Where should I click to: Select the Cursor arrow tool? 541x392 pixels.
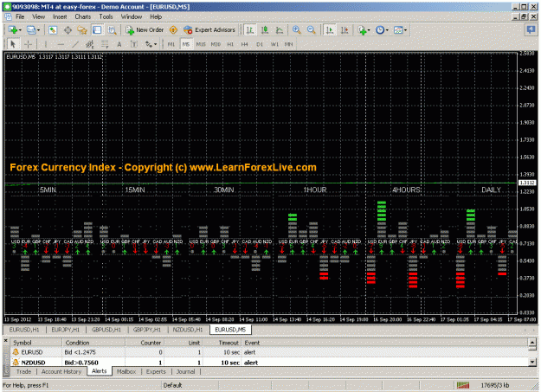(13, 44)
